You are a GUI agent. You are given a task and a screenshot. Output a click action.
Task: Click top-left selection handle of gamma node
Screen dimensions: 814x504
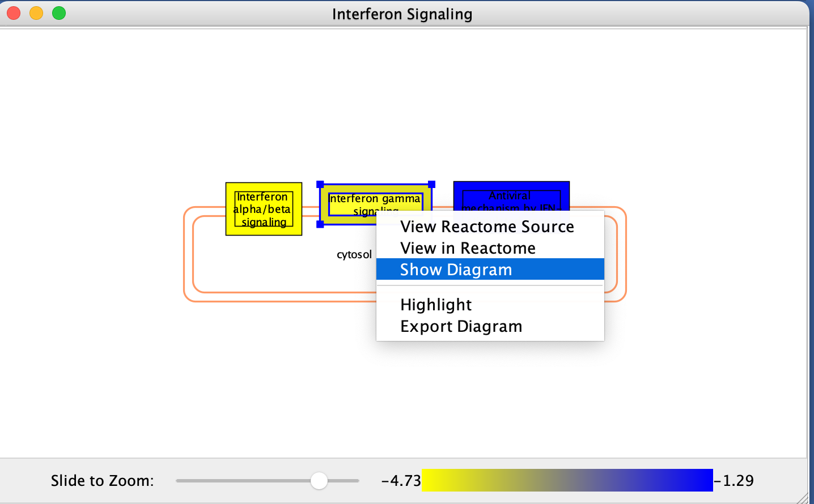click(x=320, y=185)
